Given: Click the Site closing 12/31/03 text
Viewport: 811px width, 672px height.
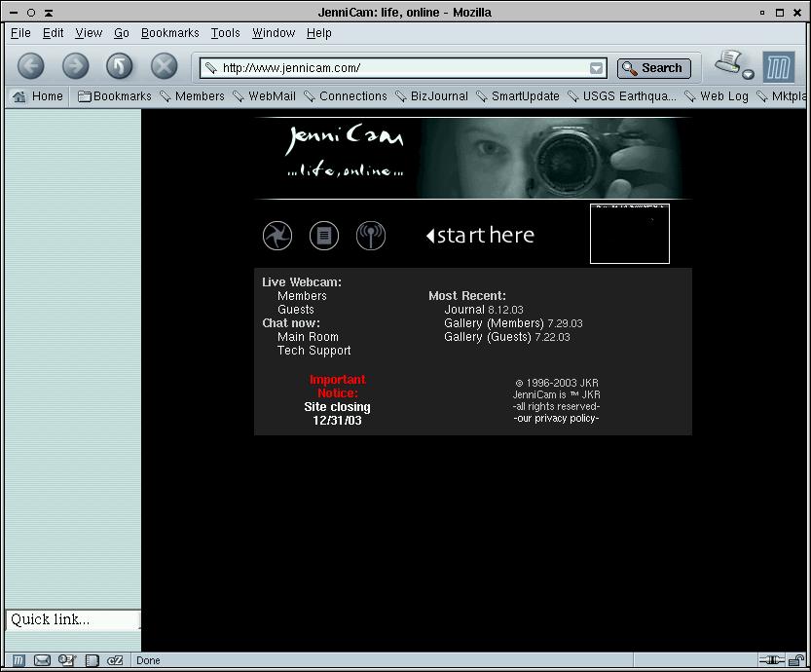Looking at the screenshot, I should point(337,414).
